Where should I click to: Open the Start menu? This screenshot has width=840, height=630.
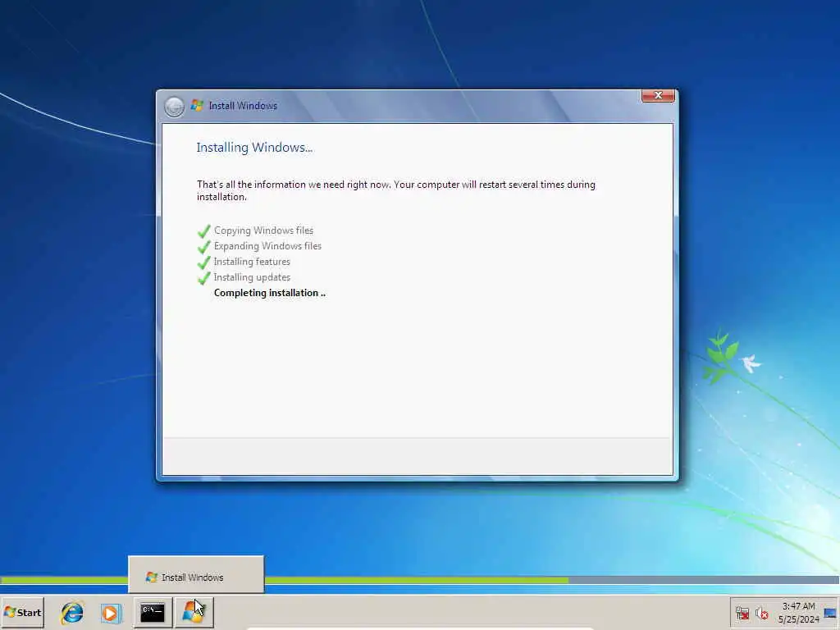click(22, 612)
